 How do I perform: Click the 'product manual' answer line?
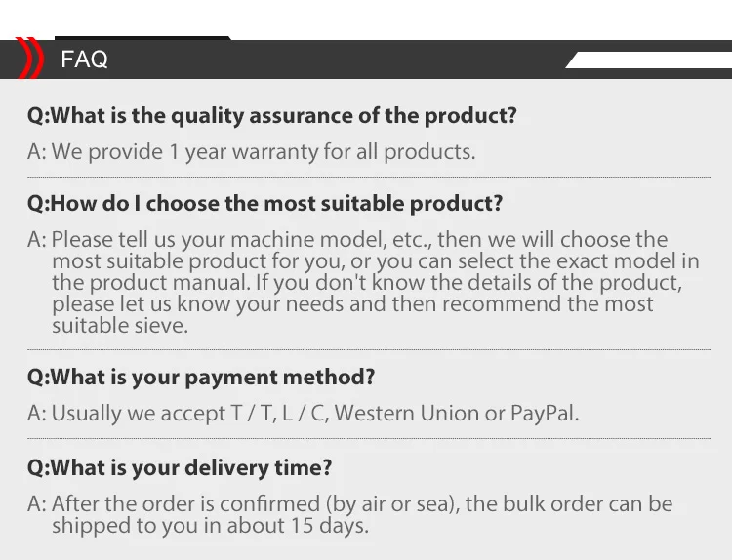[x=367, y=282]
